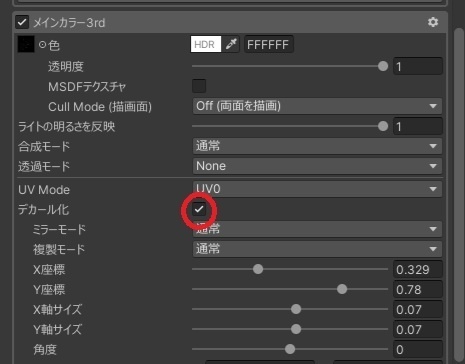This screenshot has width=465, height=364.
Task: Open the HDR color swatch
Action: [206, 44]
